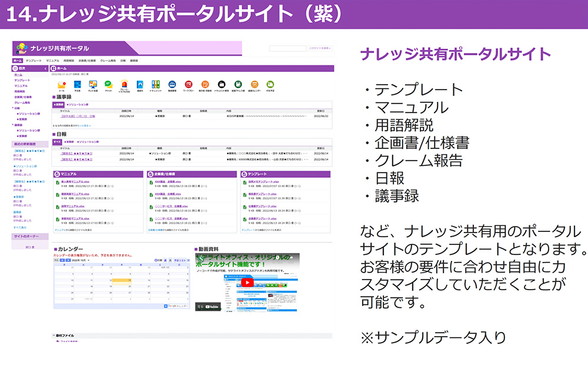Launch the テレビ会議 monitor icon

tap(93, 85)
